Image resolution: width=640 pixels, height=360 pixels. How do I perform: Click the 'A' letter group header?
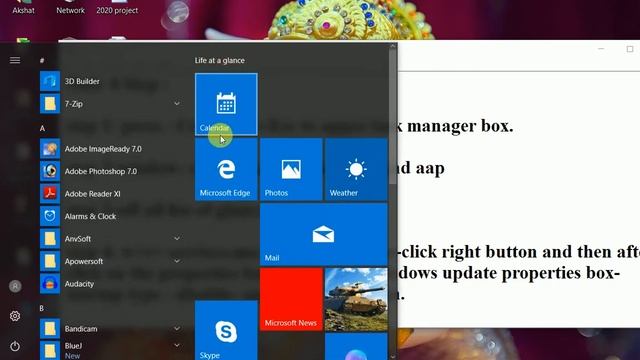click(x=42, y=128)
